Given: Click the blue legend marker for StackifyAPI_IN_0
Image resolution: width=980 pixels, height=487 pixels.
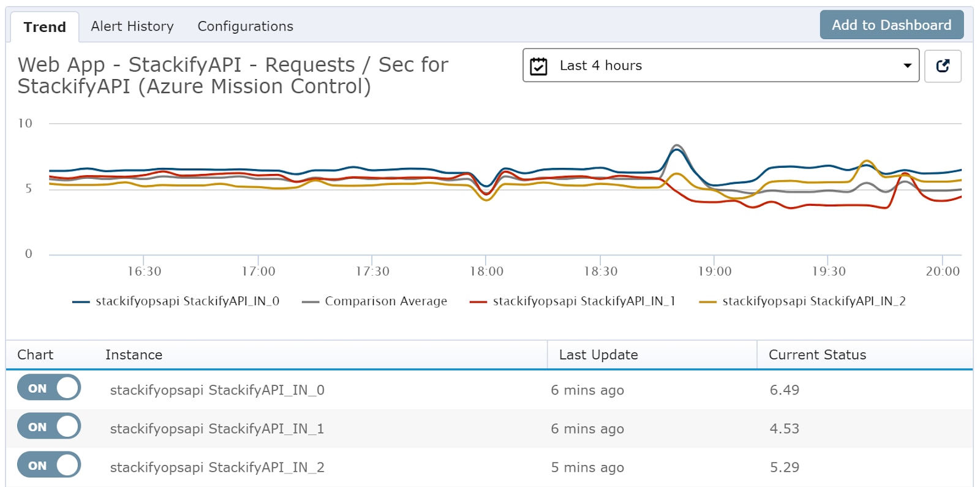Looking at the screenshot, I should click(x=82, y=301).
